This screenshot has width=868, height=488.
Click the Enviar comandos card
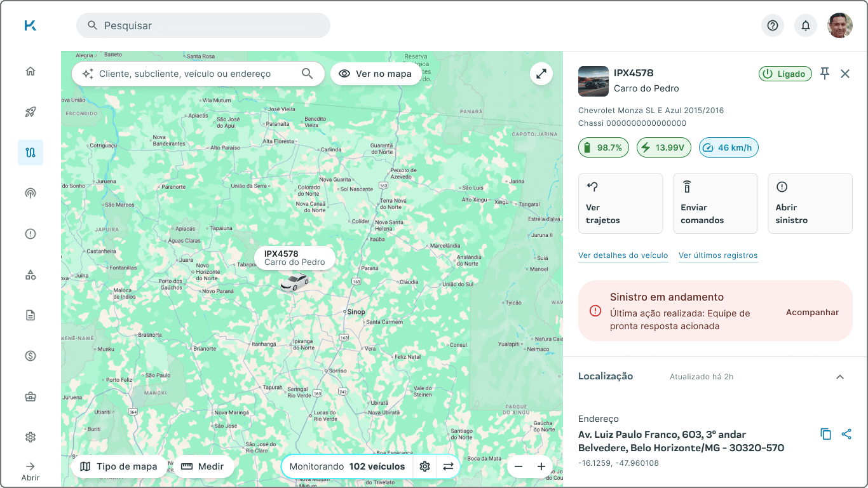coord(715,203)
